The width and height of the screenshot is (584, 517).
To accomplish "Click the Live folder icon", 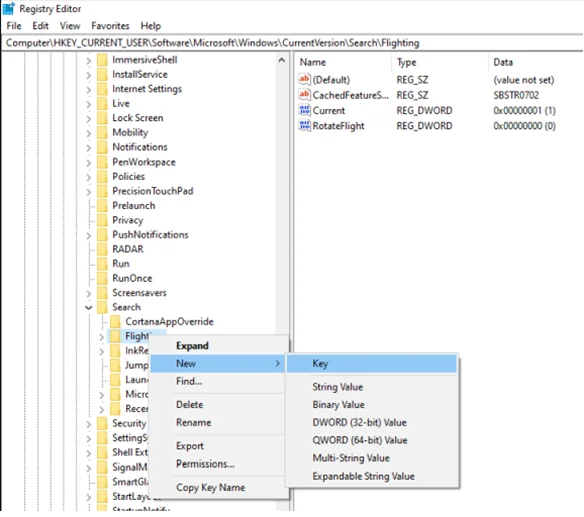I will coord(102,104).
